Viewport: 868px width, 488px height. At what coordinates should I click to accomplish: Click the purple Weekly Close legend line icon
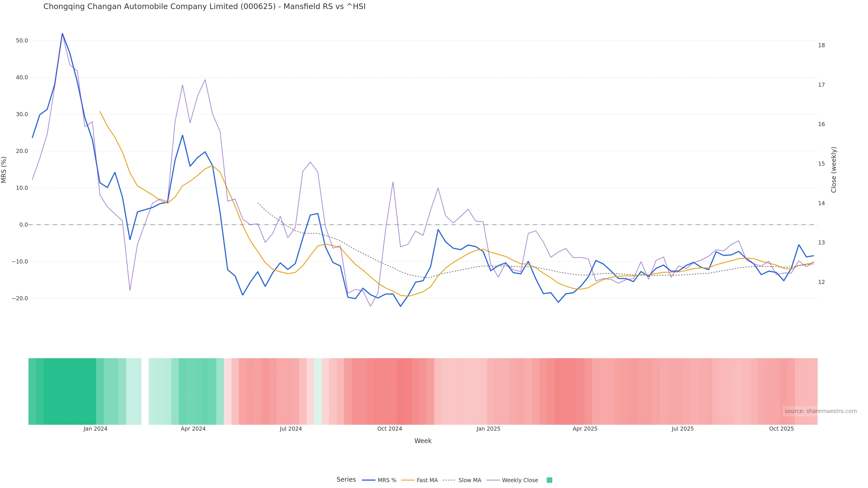(x=493, y=480)
